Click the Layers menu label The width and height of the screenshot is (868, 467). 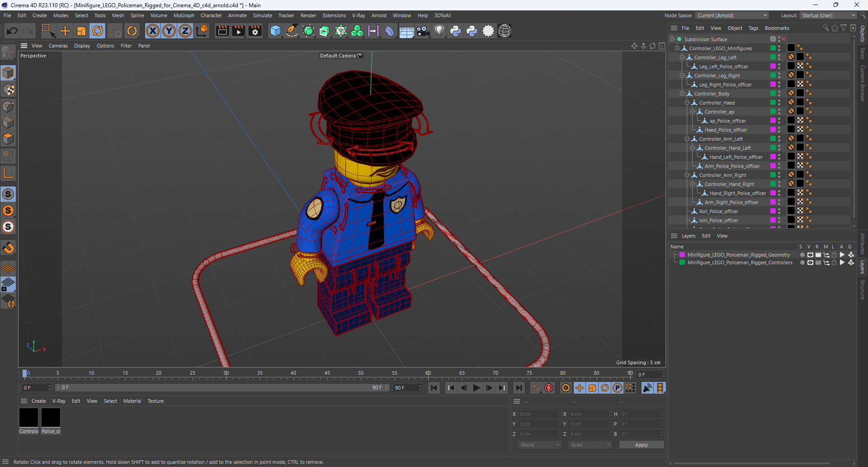pyautogui.click(x=689, y=236)
